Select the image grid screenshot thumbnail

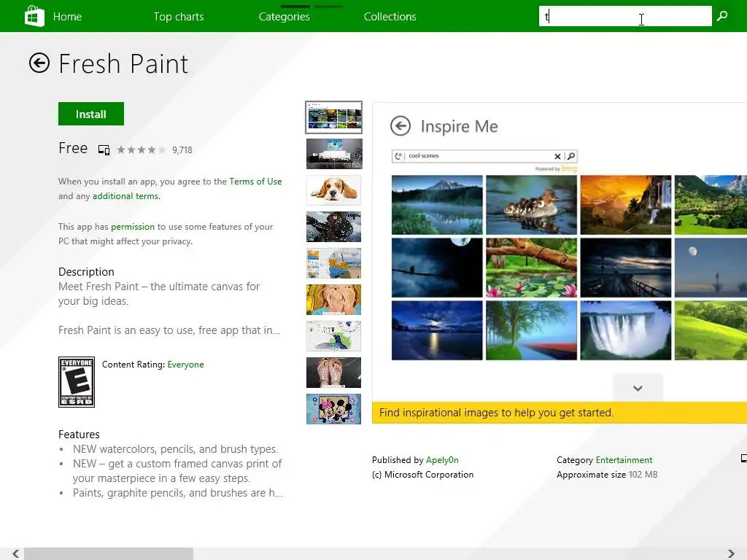pos(333,117)
